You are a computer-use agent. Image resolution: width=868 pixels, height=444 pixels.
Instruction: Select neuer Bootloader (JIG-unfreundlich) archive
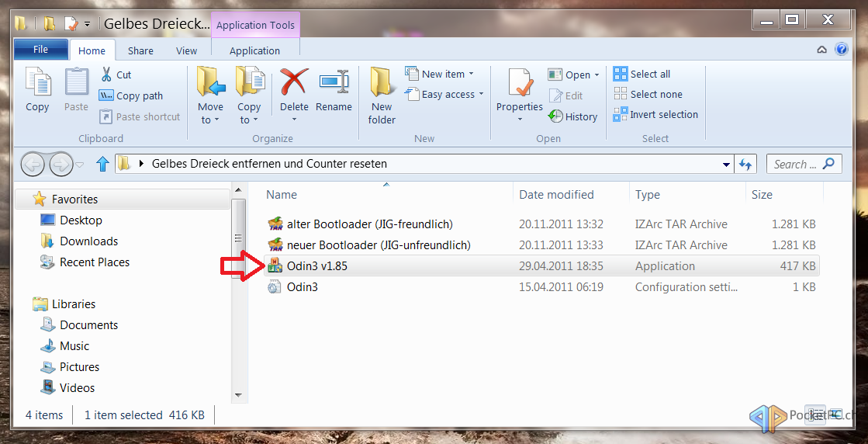pyautogui.click(x=541, y=245)
